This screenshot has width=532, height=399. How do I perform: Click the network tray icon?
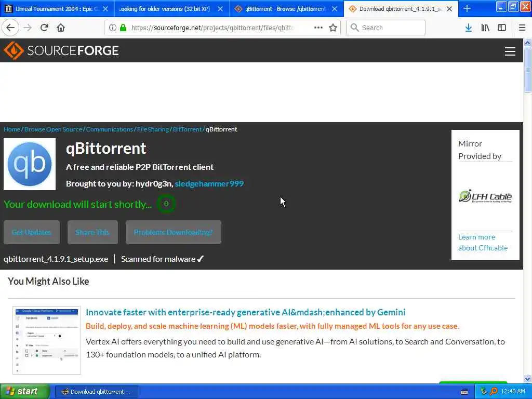484,391
